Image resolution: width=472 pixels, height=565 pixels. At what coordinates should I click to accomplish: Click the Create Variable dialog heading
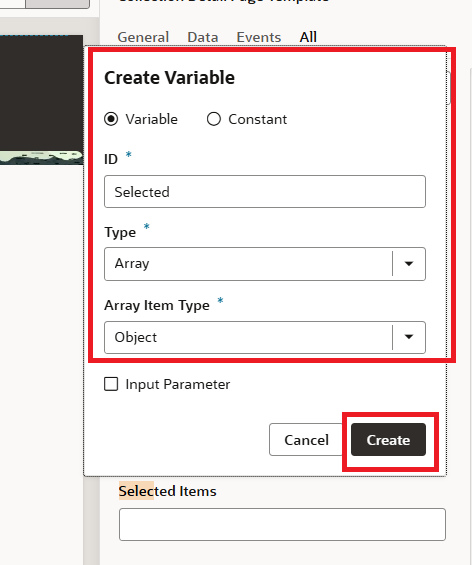169,77
